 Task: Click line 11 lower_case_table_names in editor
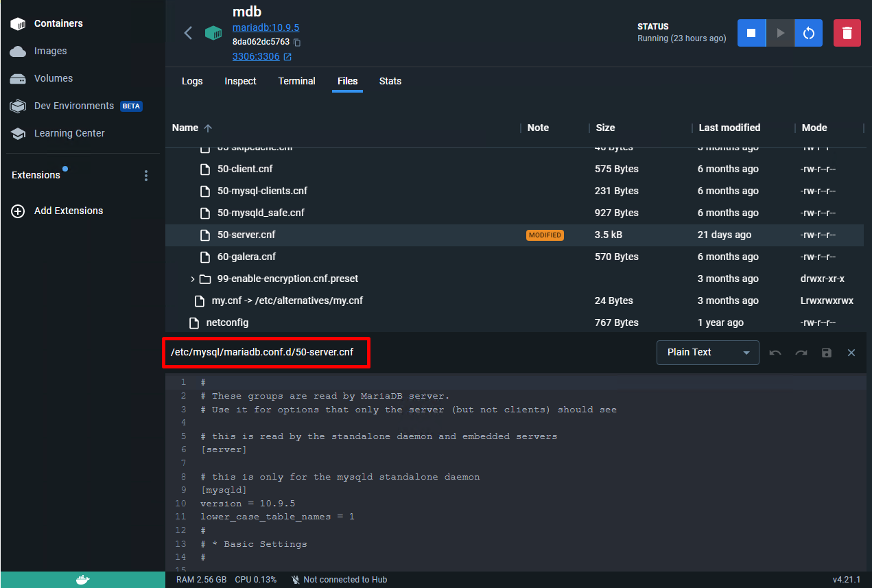pyautogui.click(x=277, y=517)
